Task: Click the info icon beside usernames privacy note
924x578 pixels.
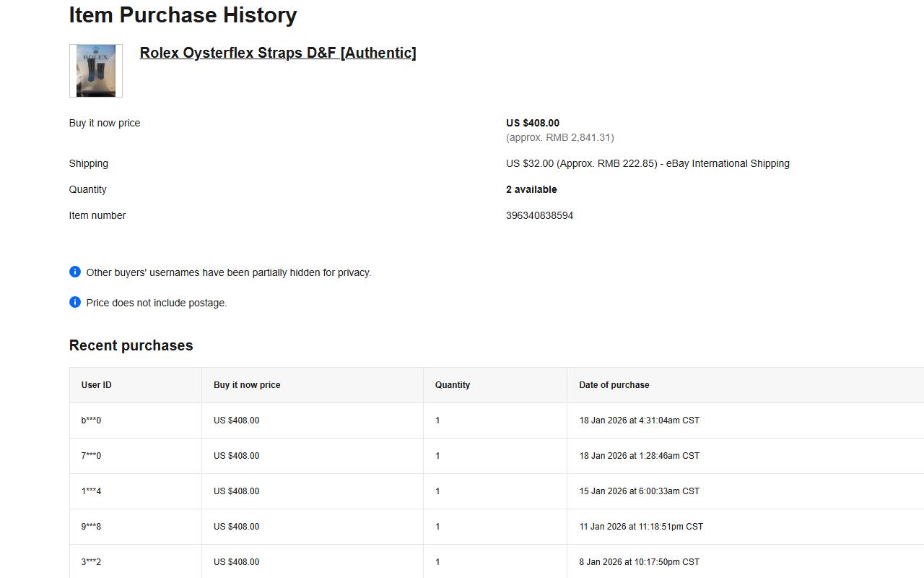Action: point(75,272)
